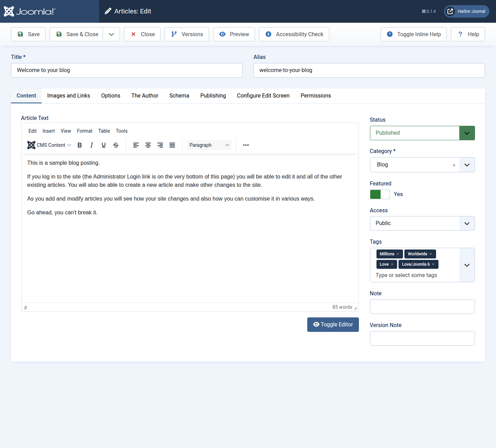Click the Alias input field
Image resolution: width=496 pixels, height=448 pixels.
[x=369, y=70]
